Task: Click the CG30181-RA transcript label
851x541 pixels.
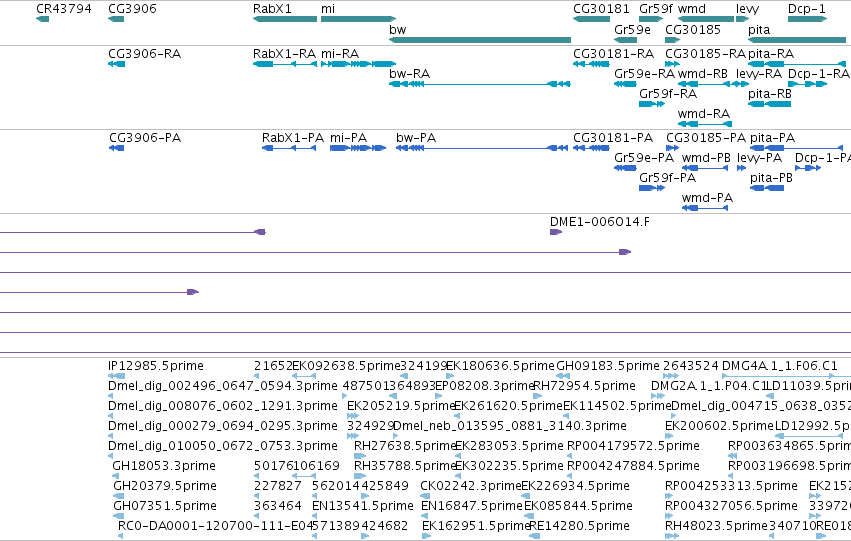Action: click(613, 54)
